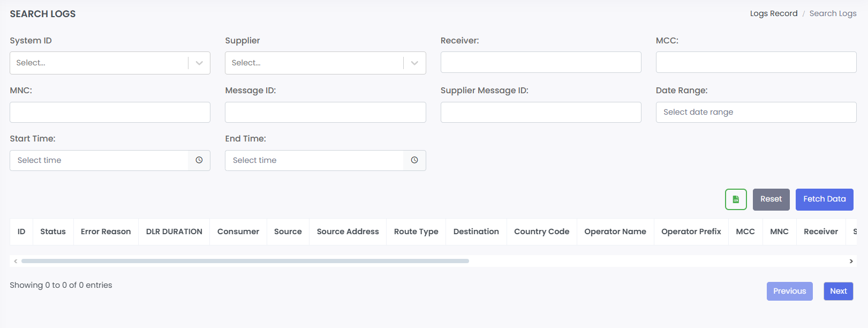Open the Logs Record breadcrumb link
This screenshot has height=328, width=868.
(x=773, y=13)
